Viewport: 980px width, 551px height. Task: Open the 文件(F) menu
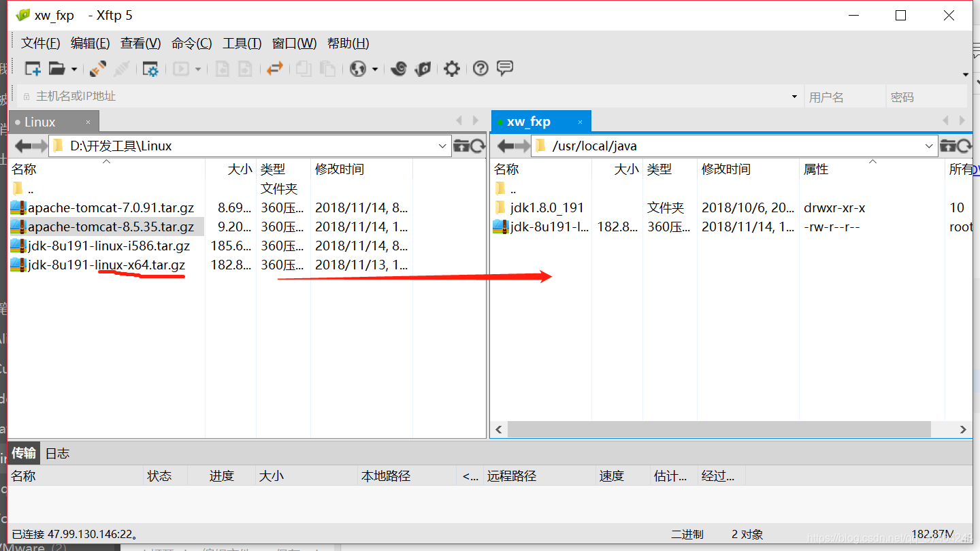[39, 43]
